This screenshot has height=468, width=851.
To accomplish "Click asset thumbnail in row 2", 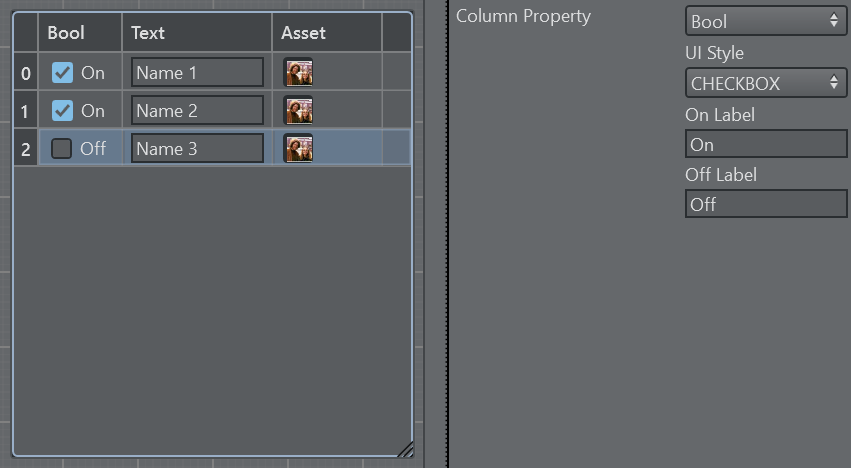I will (x=298, y=148).
